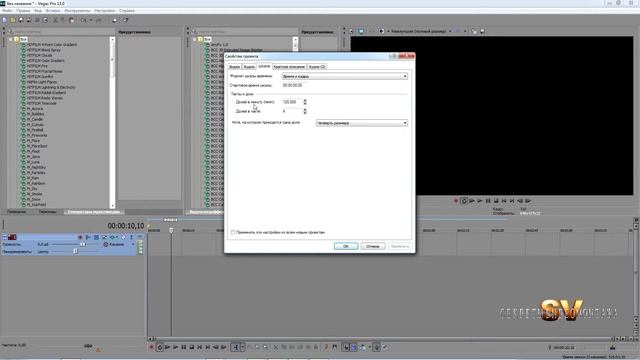Create a new project from main toolbar
The width and height of the screenshot is (640, 360).
point(4,20)
